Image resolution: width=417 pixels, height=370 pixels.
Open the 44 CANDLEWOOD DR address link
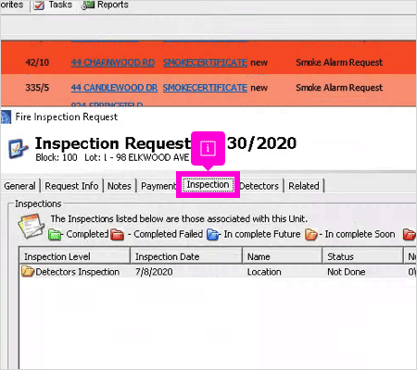(114, 88)
